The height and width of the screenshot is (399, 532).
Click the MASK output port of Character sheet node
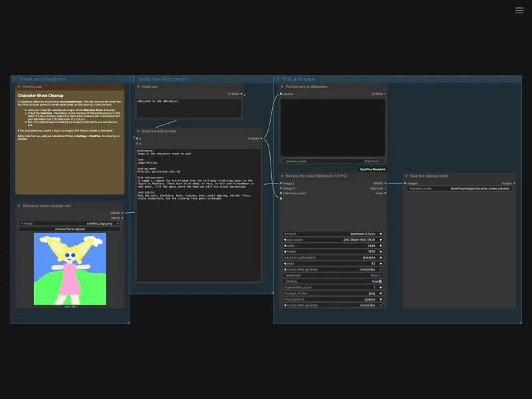(122, 218)
